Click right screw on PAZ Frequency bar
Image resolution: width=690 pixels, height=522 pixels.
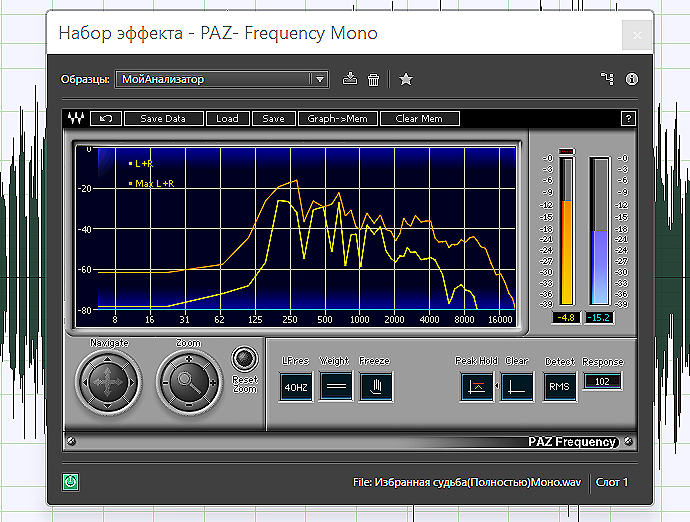point(629,441)
